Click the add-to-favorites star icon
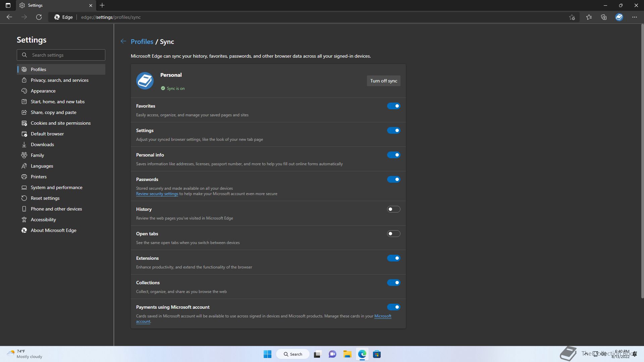The height and width of the screenshot is (362, 644). [x=572, y=17]
